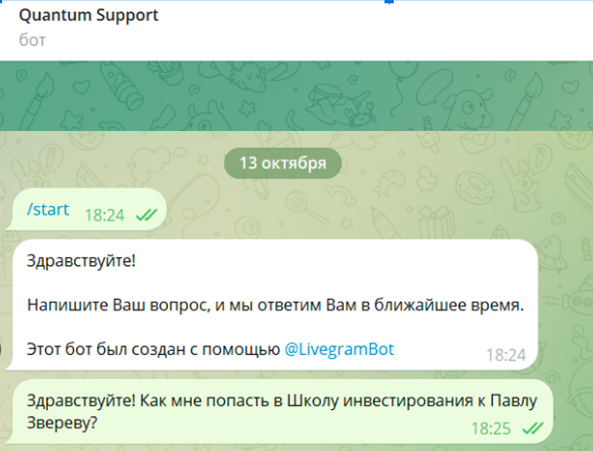
Task: Click the бот status label under the title
Action: (32, 40)
